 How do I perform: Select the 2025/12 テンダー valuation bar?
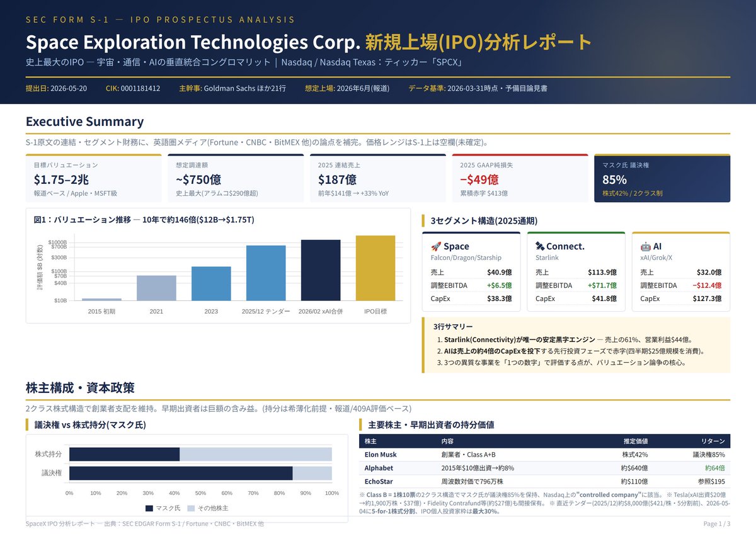[x=266, y=273]
